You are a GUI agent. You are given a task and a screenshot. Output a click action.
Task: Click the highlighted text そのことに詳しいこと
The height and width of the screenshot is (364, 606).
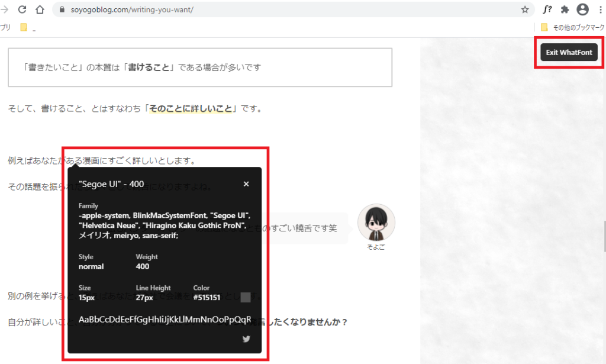[x=191, y=108]
